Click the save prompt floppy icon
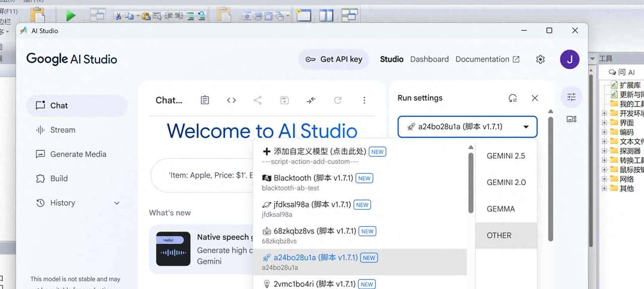644x289 pixels. point(284,100)
